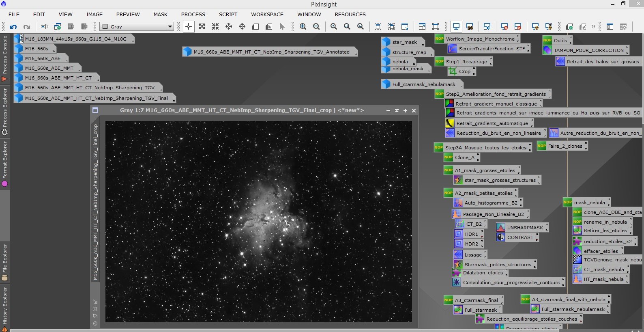Select the M16_183MM_44x15s_660s_G115_O4_M10C FITS image

(74, 39)
